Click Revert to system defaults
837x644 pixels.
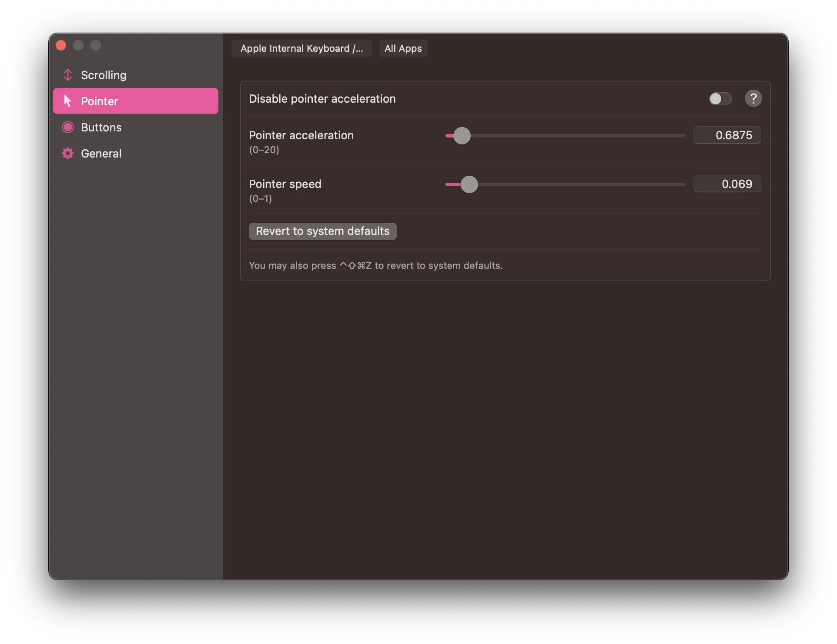pyautogui.click(x=322, y=231)
